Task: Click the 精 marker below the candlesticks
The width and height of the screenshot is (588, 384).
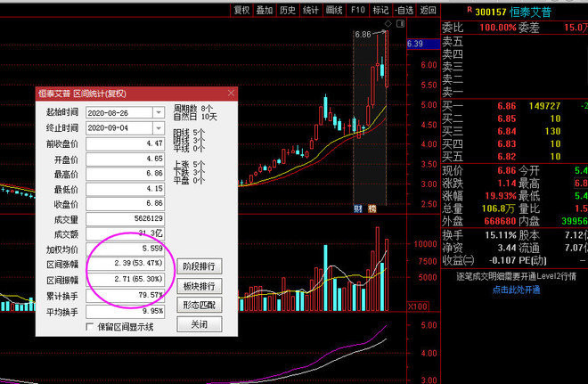Action: 372,209
